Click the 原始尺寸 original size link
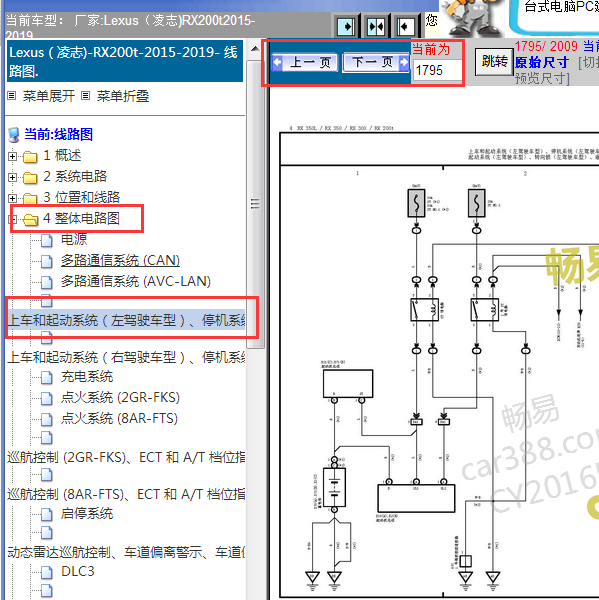 (542, 62)
